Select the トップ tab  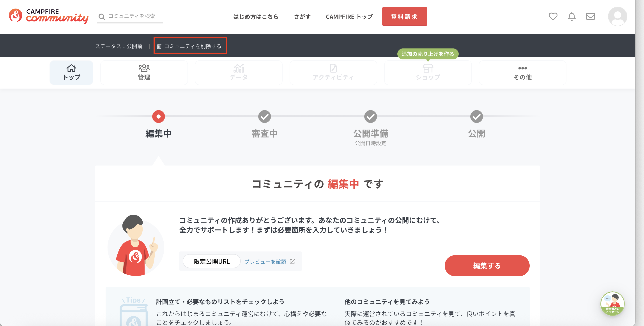pyautogui.click(x=71, y=73)
